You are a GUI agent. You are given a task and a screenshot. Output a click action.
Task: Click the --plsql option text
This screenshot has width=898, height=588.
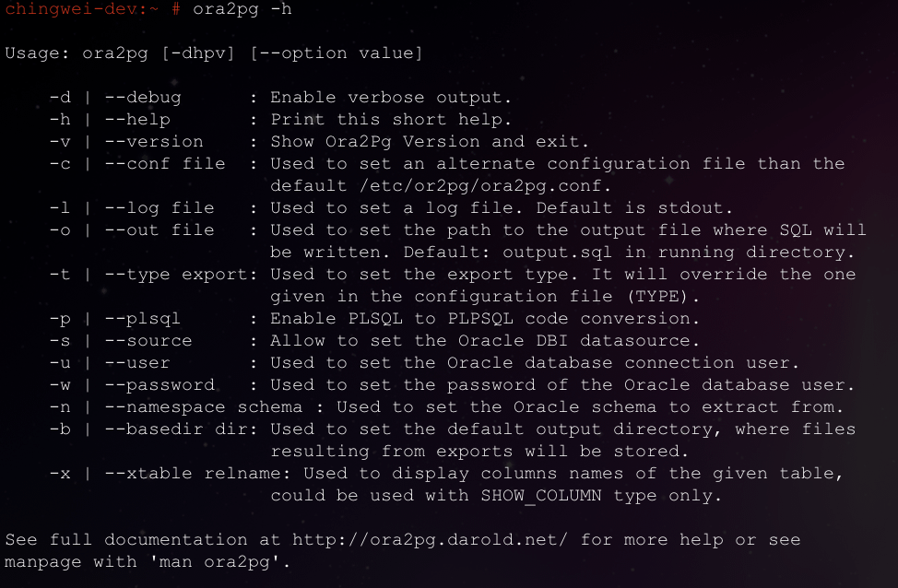pos(143,318)
